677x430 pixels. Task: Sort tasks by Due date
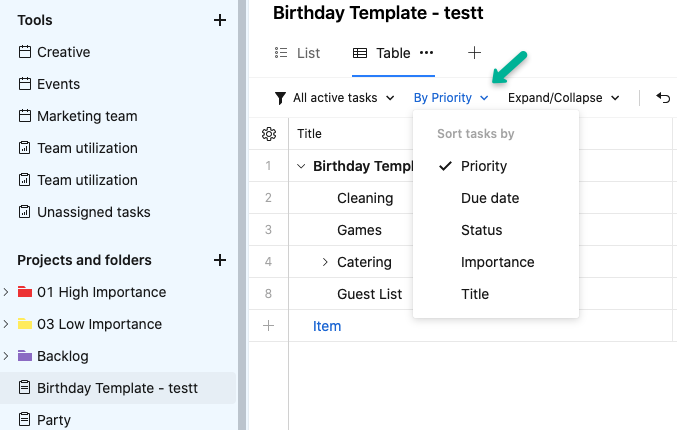coord(490,198)
